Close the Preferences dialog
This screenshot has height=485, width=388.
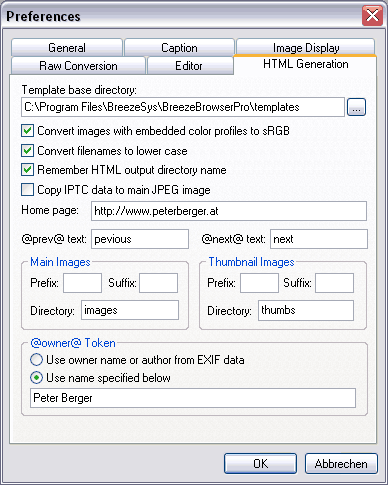(372, 15)
